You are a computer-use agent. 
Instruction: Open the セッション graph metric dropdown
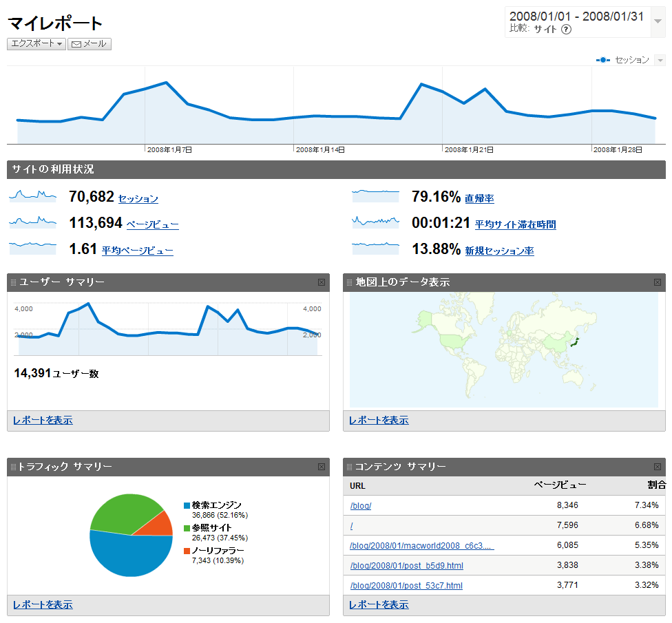[660, 61]
